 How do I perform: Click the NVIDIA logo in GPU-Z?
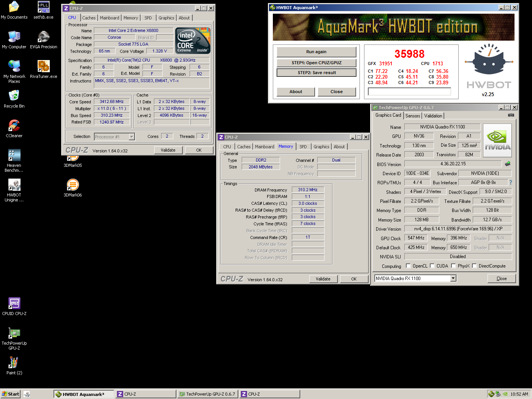497,140
